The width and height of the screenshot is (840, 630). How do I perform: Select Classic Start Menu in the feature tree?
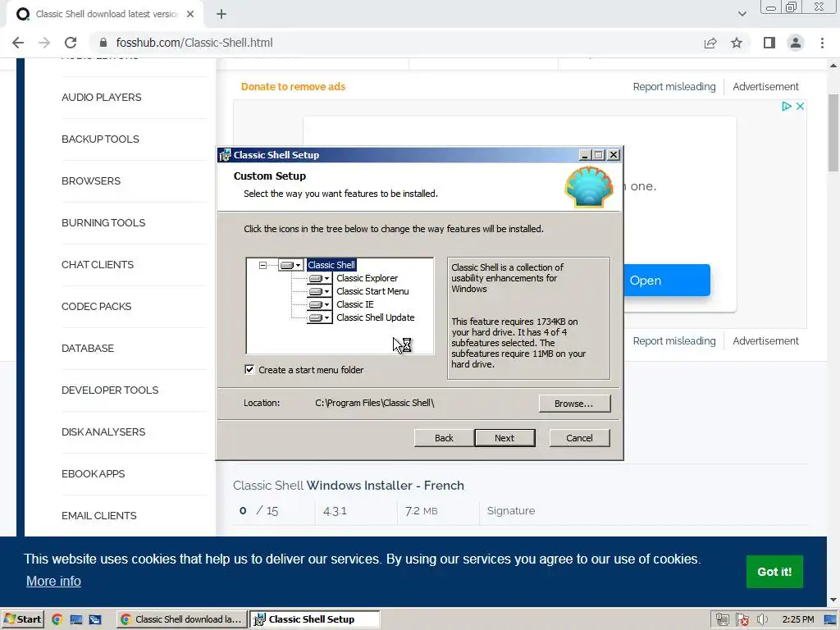372,291
